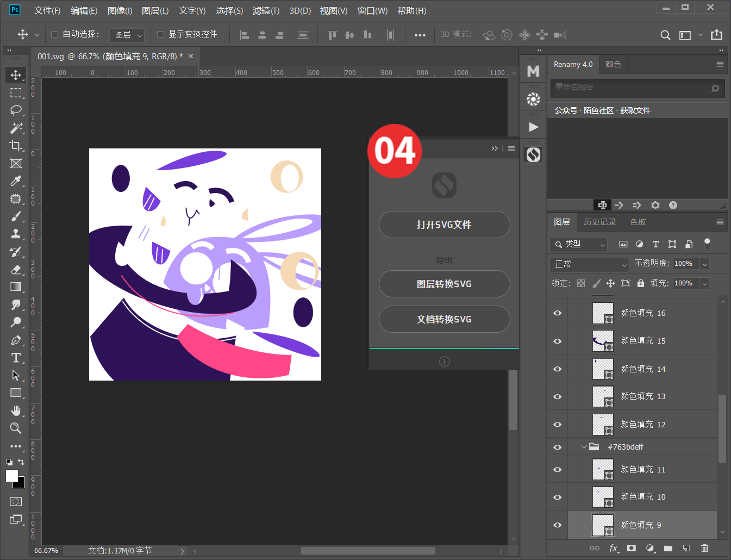
Task: Select the Path Selection tool
Action: point(16,375)
